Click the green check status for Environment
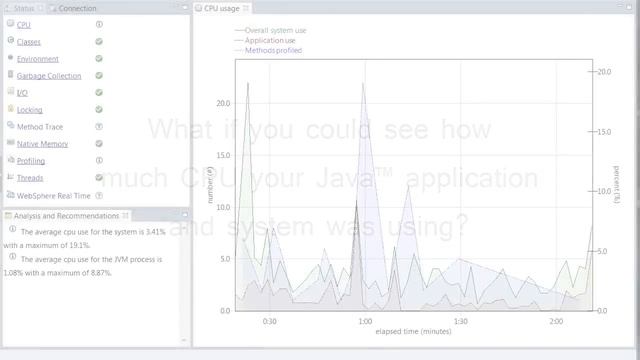Screen dimensions: 640x360 [99, 59]
